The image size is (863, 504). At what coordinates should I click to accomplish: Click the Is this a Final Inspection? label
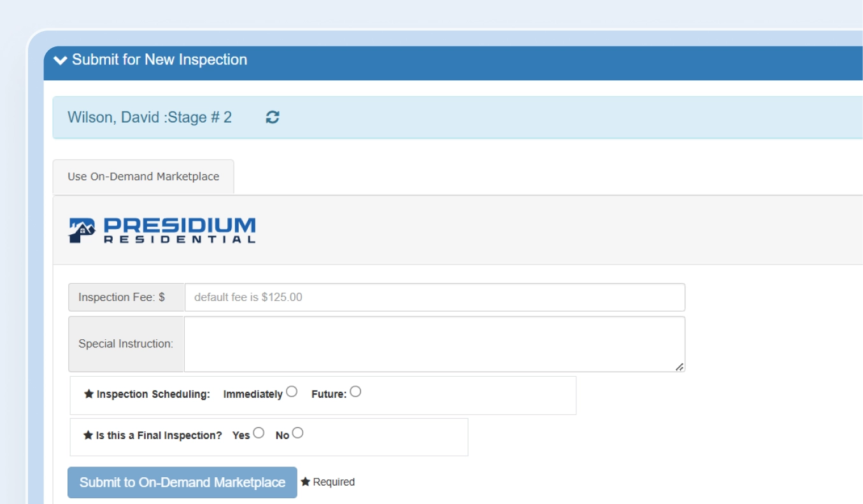153,436
